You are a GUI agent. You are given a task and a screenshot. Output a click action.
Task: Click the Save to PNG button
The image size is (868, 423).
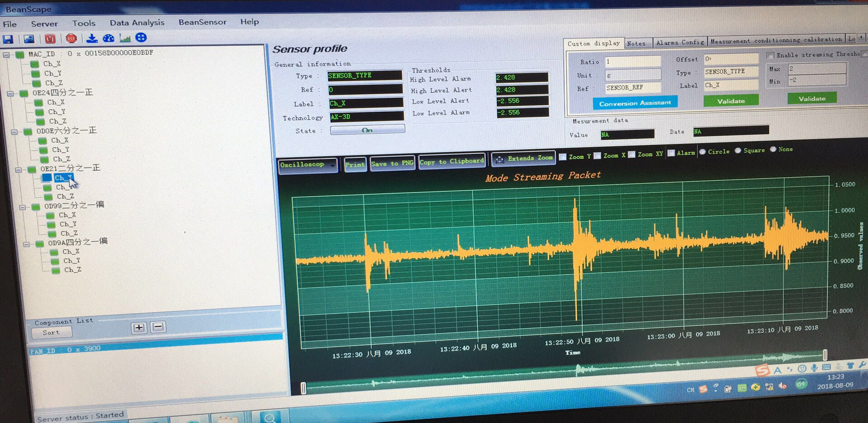[x=392, y=163]
